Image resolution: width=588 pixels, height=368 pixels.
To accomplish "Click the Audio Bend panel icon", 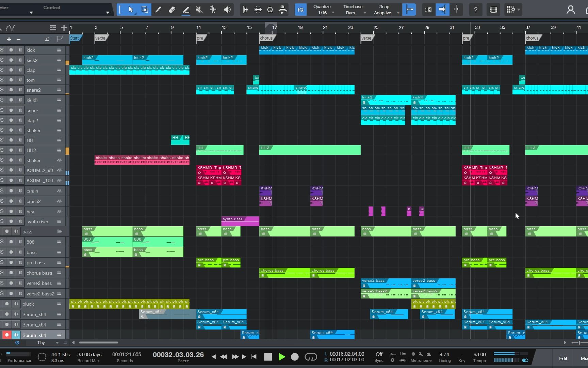I will [258, 10].
